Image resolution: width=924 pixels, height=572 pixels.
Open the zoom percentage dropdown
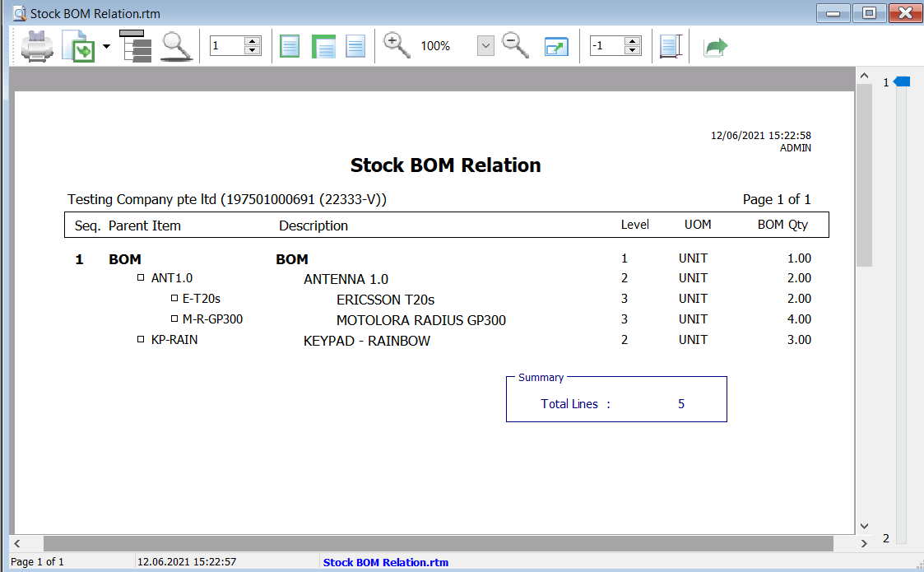click(485, 45)
